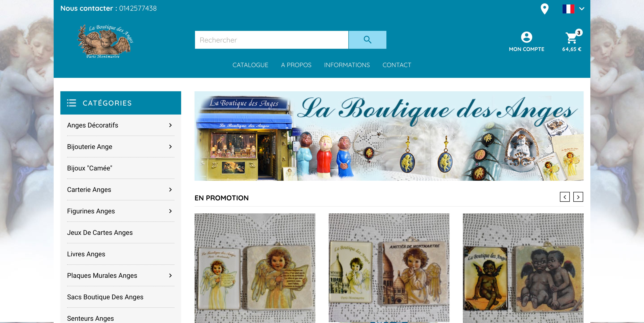Click the Catégories list icon
Viewport: 644px width, 323px height.
tap(71, 103)
